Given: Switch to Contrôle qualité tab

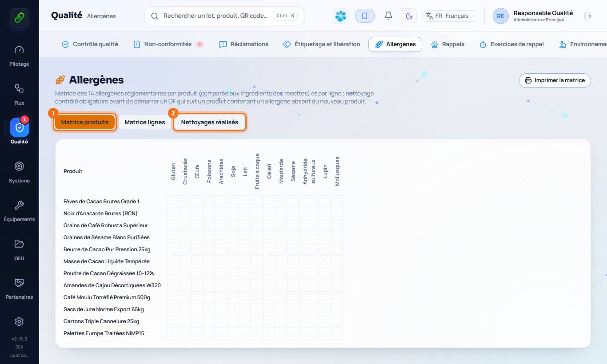Looking at the screenshot, I should point(90,44).
